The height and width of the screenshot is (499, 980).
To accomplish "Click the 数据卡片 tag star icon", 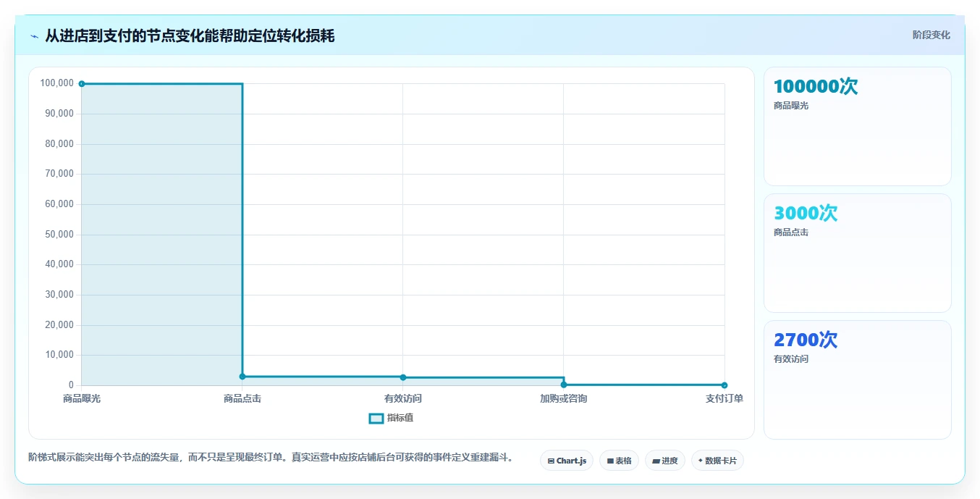I will (x=701, y=461).
